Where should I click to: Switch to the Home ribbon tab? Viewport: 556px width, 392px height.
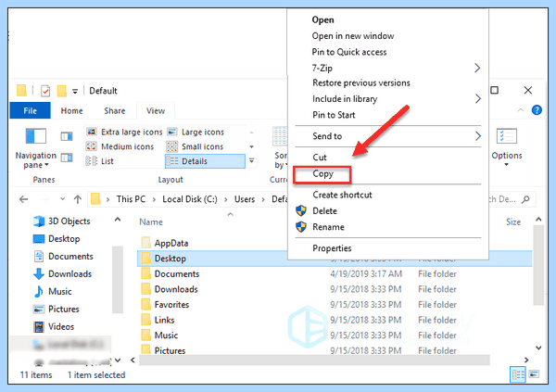point(71,110)
